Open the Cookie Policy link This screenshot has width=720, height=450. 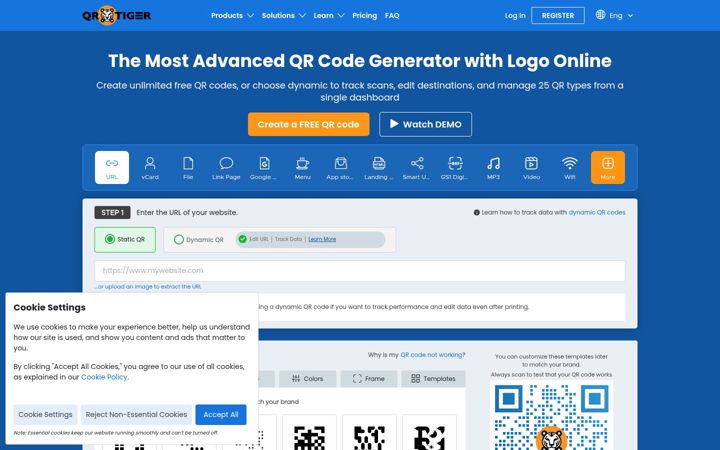104,377
